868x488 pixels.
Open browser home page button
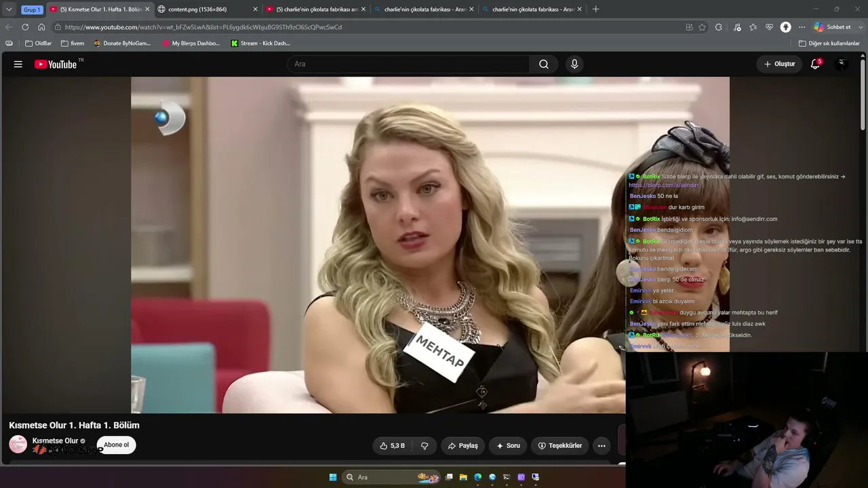point(41,27)
